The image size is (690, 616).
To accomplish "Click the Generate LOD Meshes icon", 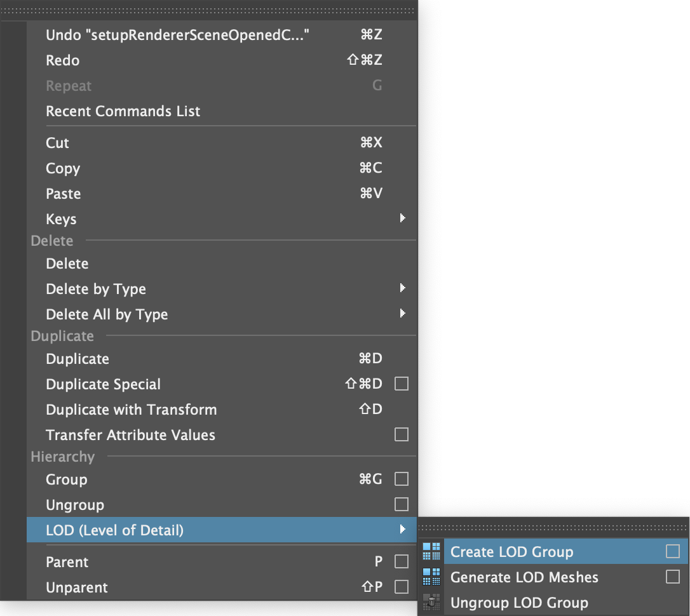I will tap(431, 577).
